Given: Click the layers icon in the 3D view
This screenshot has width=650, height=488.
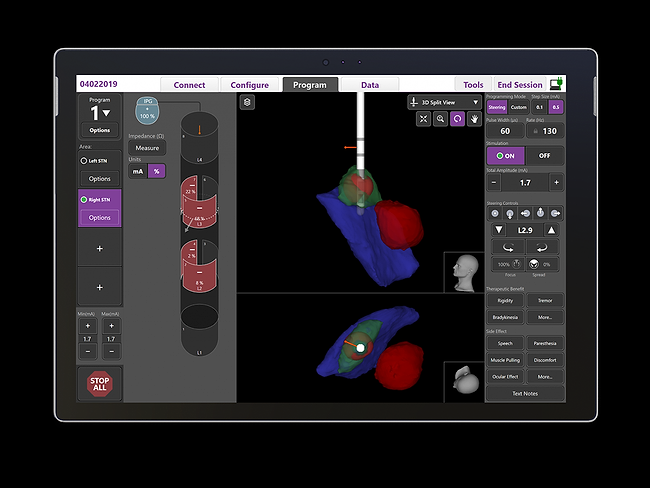Looking at the screenshot, I should tap(247, 102).
